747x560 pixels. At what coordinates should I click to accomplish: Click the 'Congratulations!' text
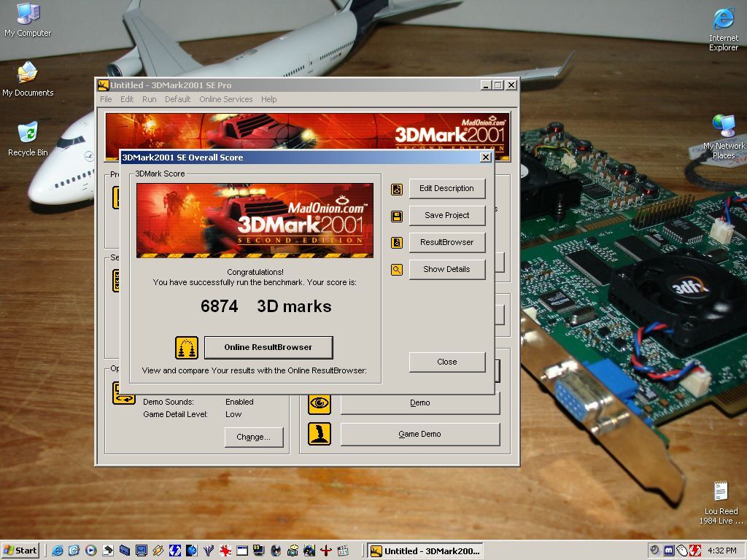tap(255, 273)
